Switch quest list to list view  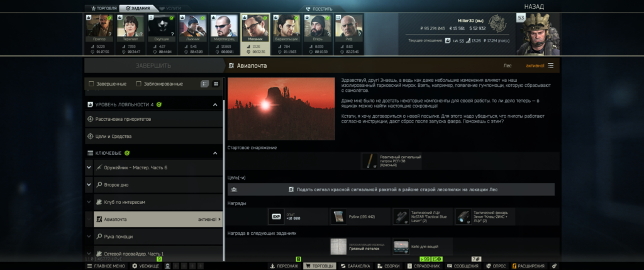point(204,84)
